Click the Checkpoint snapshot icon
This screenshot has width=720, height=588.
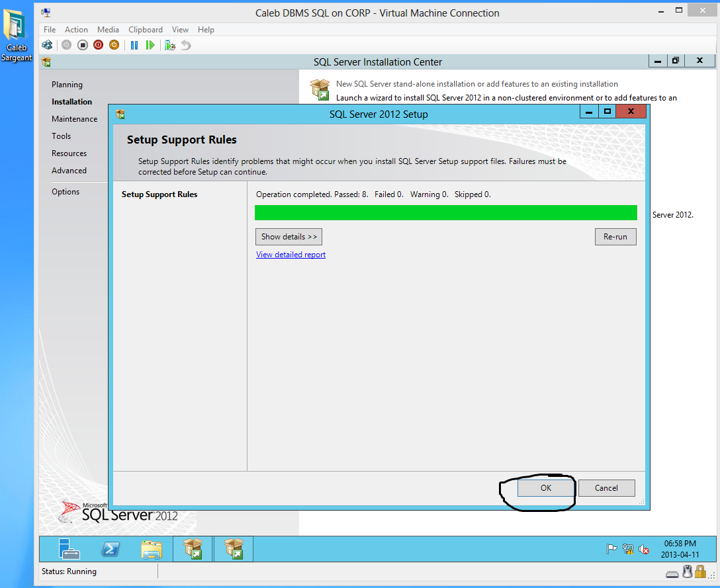(170, 45)
